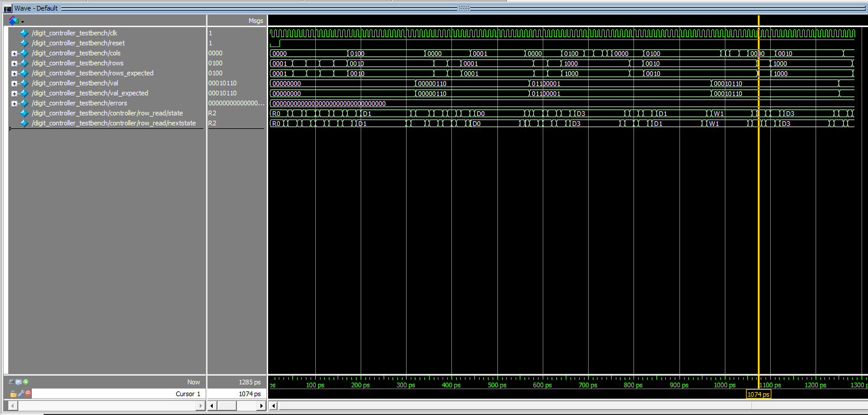Open Cursor 1 properties wrench icon
Screen dimensions: 868x415
[x=20, y=394]
